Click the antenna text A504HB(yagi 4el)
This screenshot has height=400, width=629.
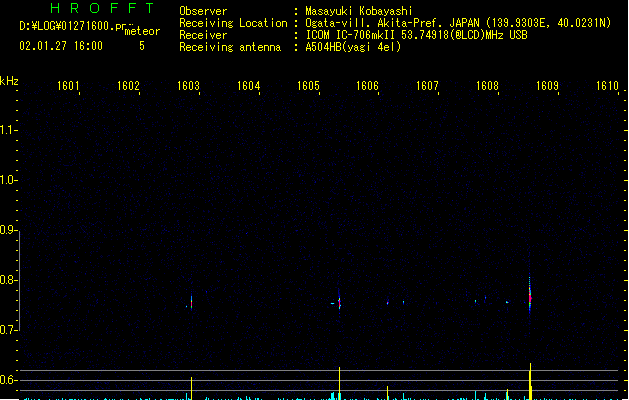pyautogui.click(x=353, y=47)
